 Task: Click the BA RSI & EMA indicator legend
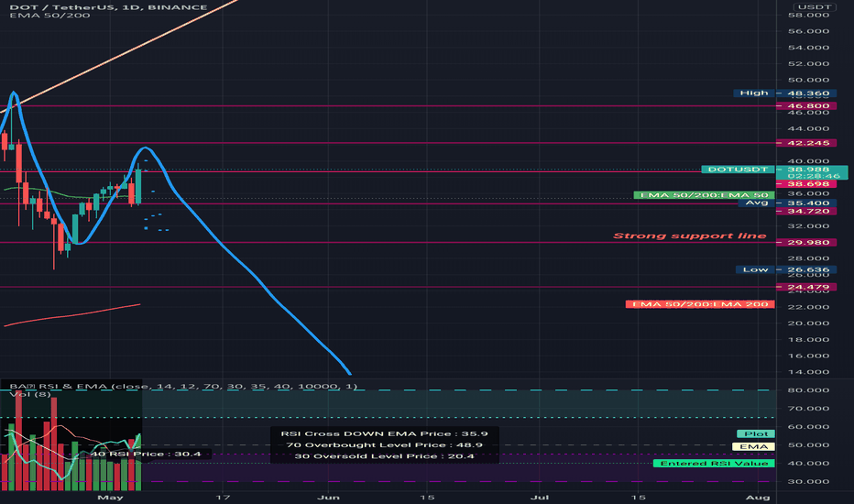click(x=183, y=387)
